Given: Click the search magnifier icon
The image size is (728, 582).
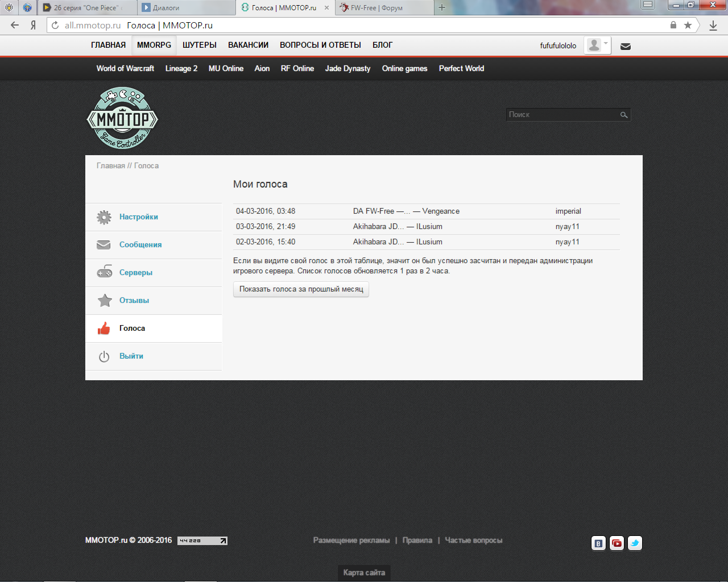Looking at the screenshot, I should 624,115.
